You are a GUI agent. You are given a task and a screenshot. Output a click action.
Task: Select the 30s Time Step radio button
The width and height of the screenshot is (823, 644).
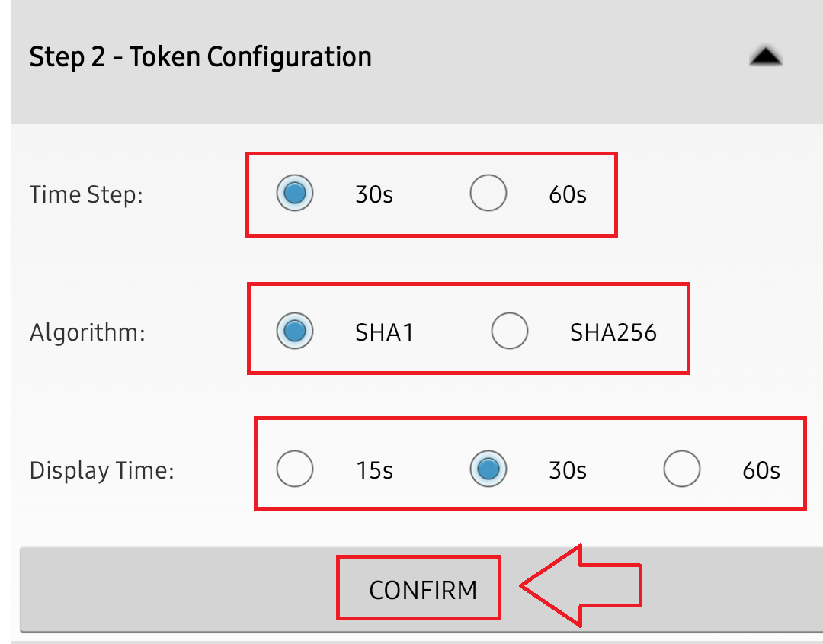pyautogui.click(x=294, y=194)
